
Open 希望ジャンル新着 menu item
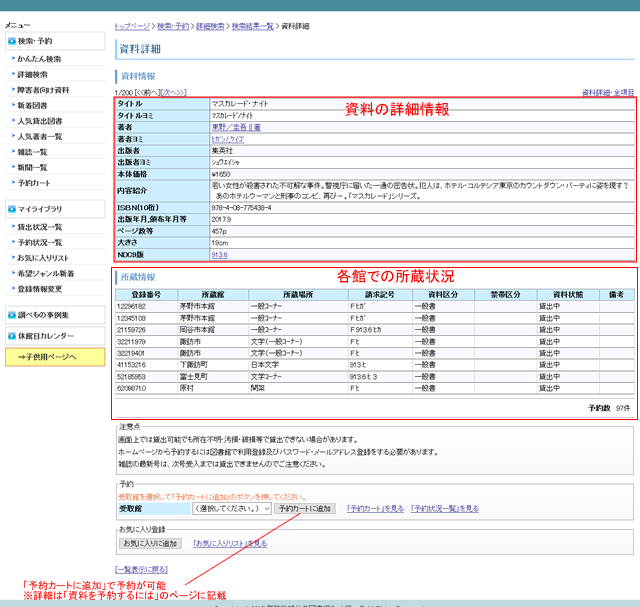click(46, 273)
